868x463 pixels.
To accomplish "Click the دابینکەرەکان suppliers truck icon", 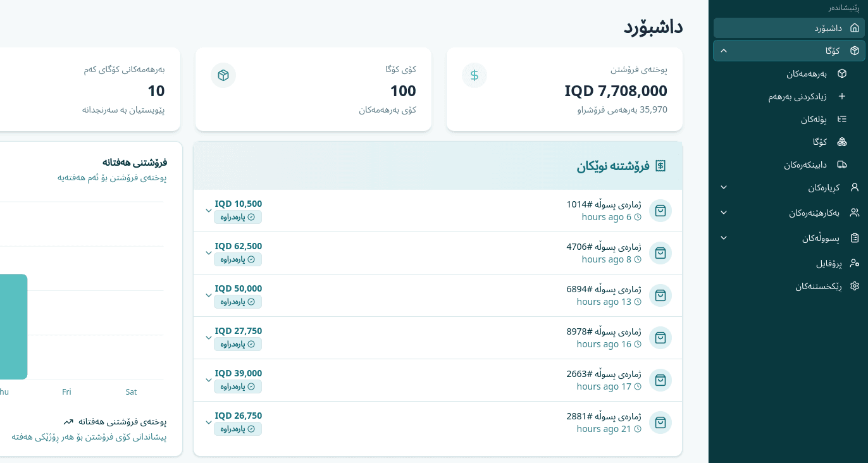I will (842, 164).
